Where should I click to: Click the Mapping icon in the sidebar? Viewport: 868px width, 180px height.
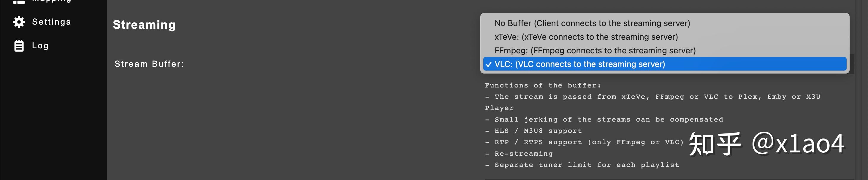click(x=19, y=2)
